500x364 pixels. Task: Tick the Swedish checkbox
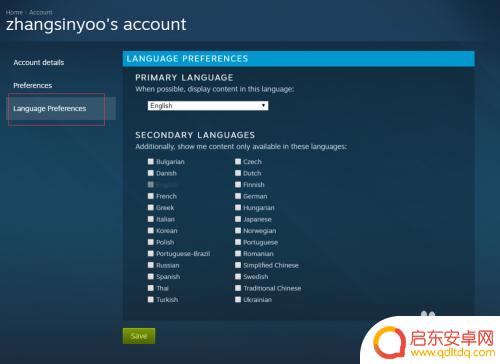point(238,276)
